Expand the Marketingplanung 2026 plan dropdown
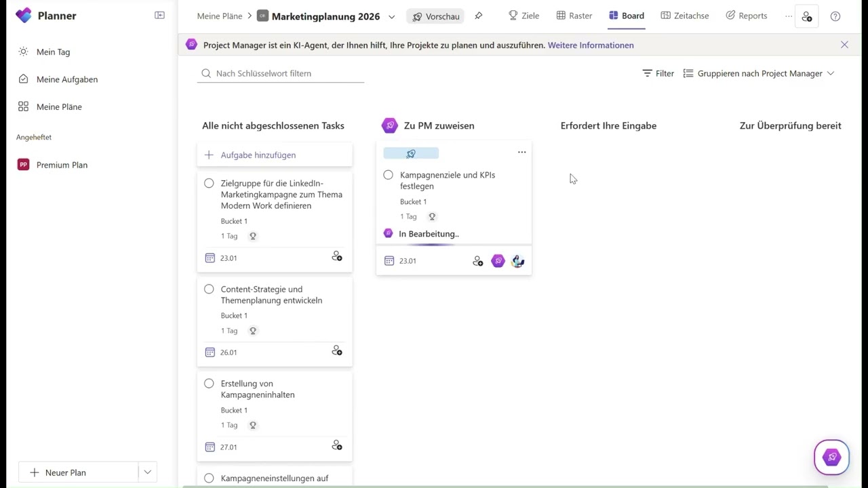 tap(391, 17)
